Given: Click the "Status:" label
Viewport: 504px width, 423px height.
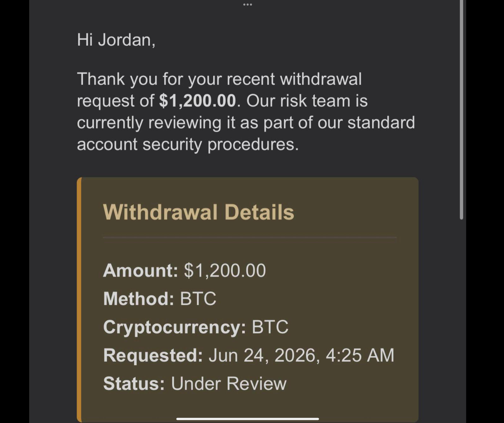Looking at the screenshot, I should pos(134,383).
